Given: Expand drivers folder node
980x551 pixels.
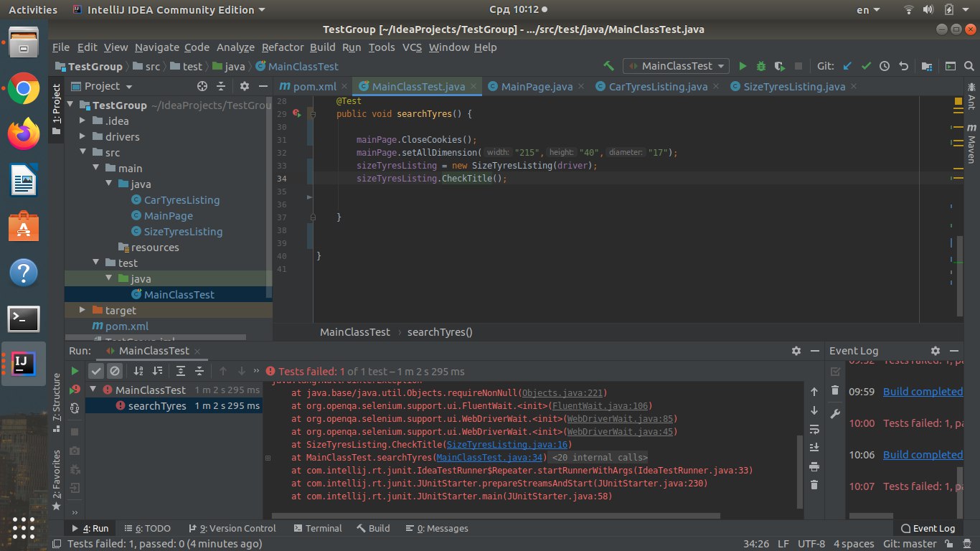Looking at the screenshot, I should 83,137.
